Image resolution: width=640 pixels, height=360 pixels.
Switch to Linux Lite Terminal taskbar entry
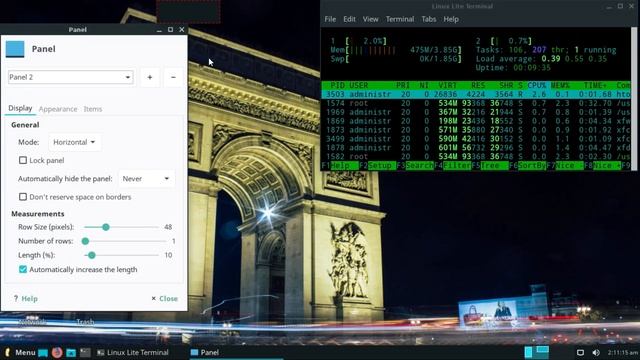(133, 352)
